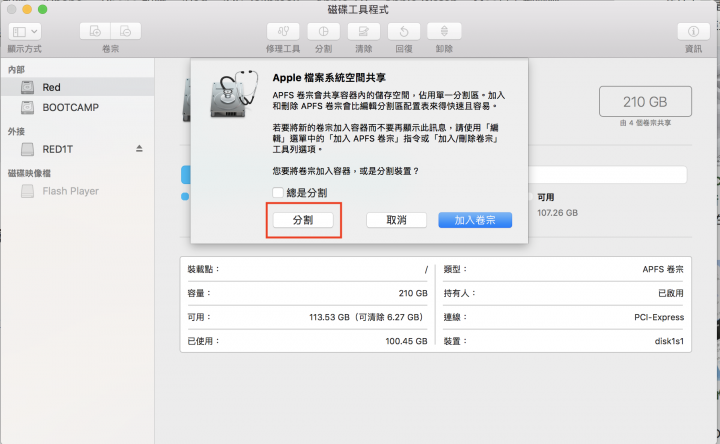720x444 pixels.
Task: Eject the RED1T disk
Action: coord(139,149)
